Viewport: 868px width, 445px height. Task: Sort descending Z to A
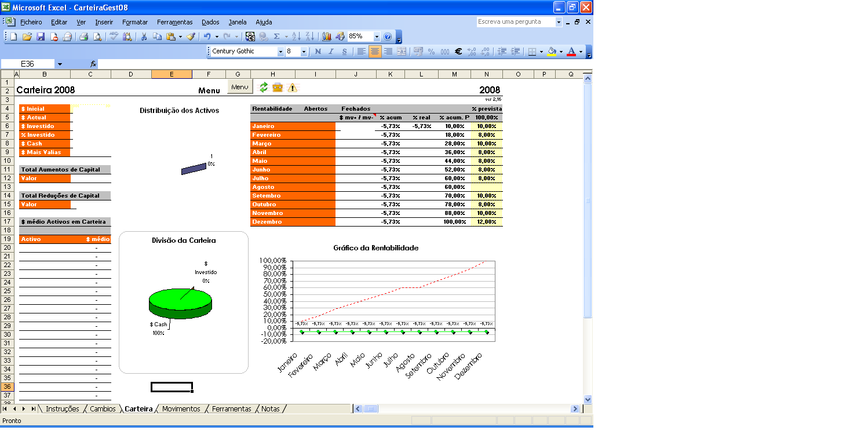309,37
